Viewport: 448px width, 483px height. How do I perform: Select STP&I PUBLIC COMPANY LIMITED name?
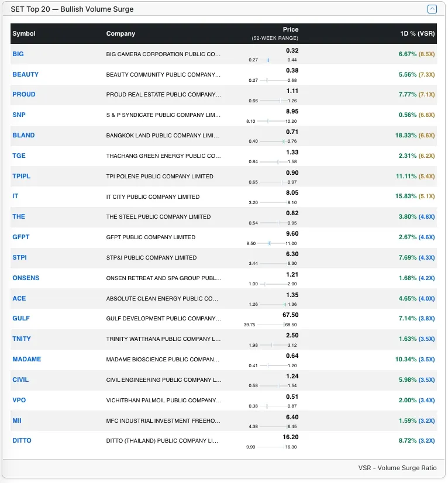(x=151, y=258)
